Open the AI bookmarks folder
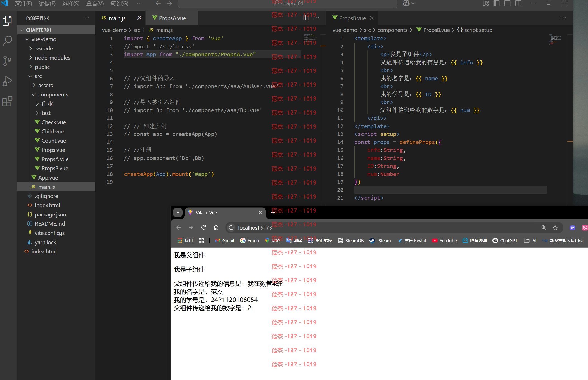 tap(530, 240)
